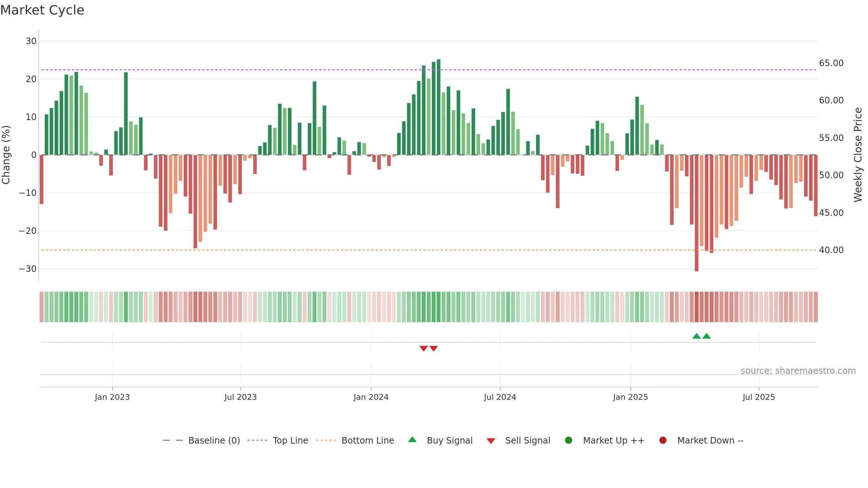
Task: Click the tallest green bar above top line
Action: coord(439,107)
